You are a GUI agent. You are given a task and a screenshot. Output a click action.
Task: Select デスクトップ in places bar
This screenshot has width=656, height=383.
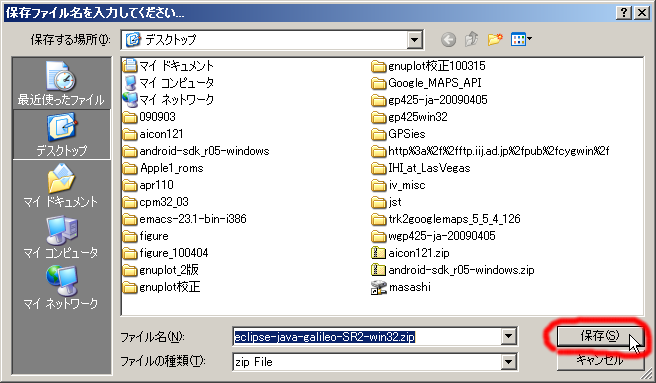(x=62, y=134)
